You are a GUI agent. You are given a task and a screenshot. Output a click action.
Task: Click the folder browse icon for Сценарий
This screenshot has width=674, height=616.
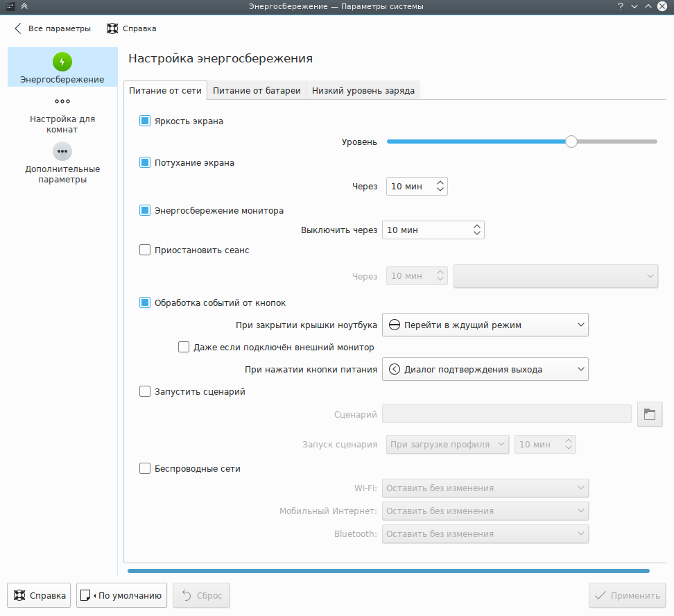649,414
